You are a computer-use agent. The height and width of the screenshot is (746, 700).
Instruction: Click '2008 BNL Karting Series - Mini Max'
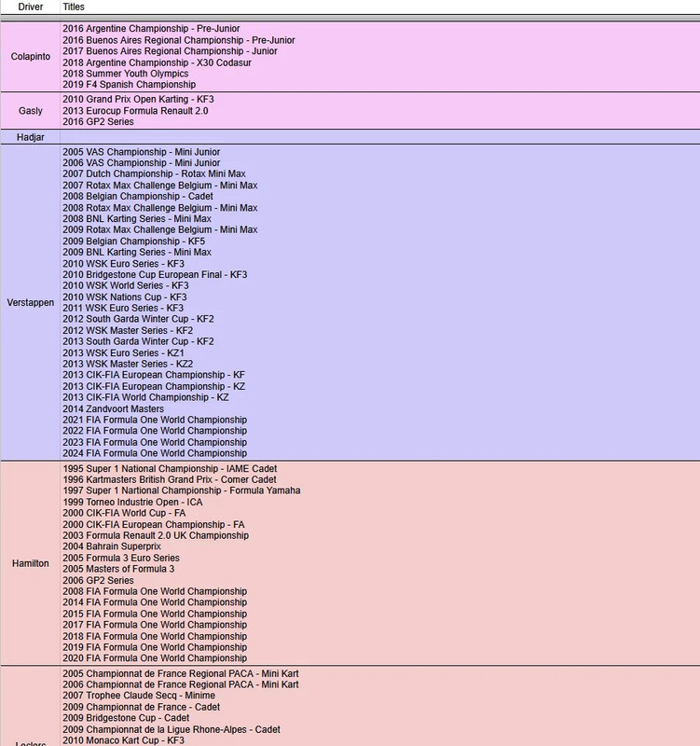tap(137, 218)
